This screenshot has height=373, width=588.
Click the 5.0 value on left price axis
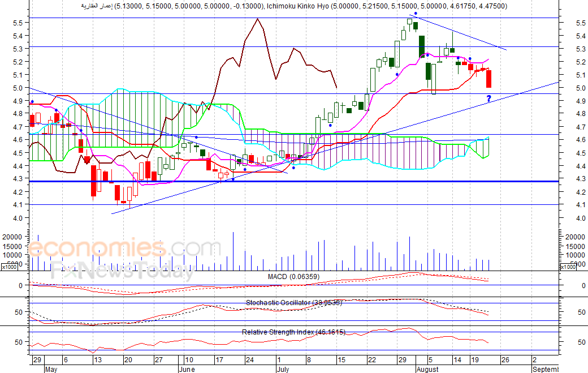coord(18,88)
